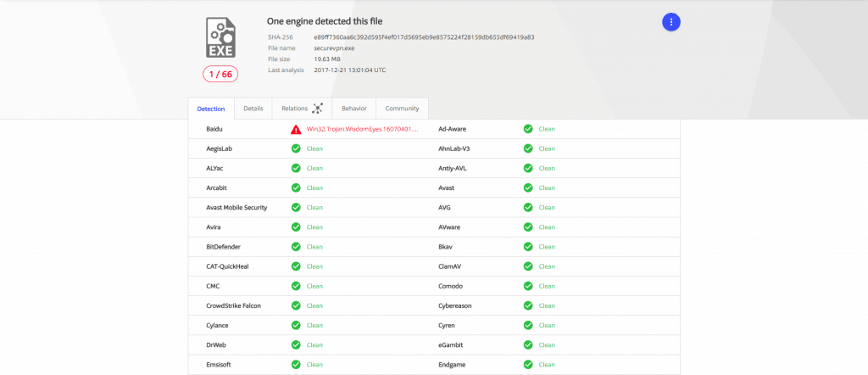The width and height of the screenshot is (868, 375).
Task: Click the Win32.Trojan.WisdomEyes detection name
Action: pos(363,129)
